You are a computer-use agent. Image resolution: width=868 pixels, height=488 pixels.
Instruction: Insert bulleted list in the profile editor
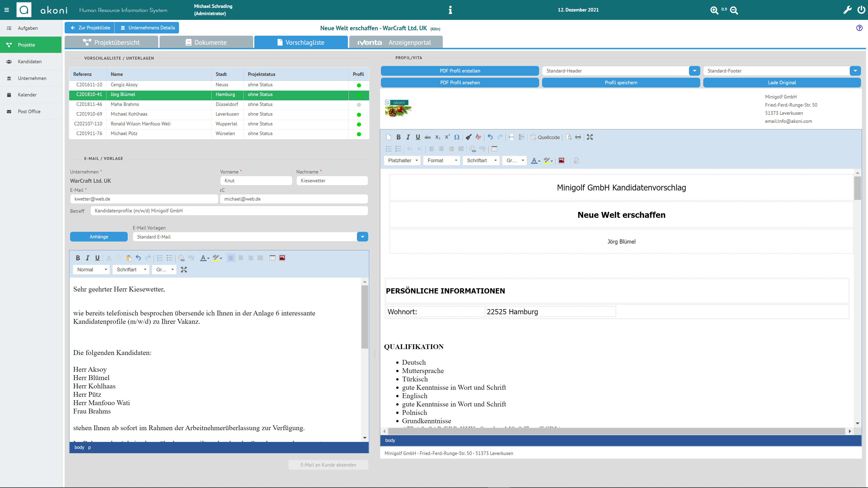(x=398, y=149)
